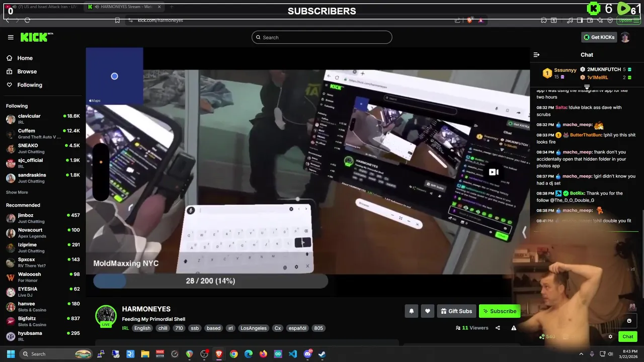Open recommended channel Spxcsx
Image resolution: width=644 pixels, height=362 pixels.
click(x=43, y=262)
